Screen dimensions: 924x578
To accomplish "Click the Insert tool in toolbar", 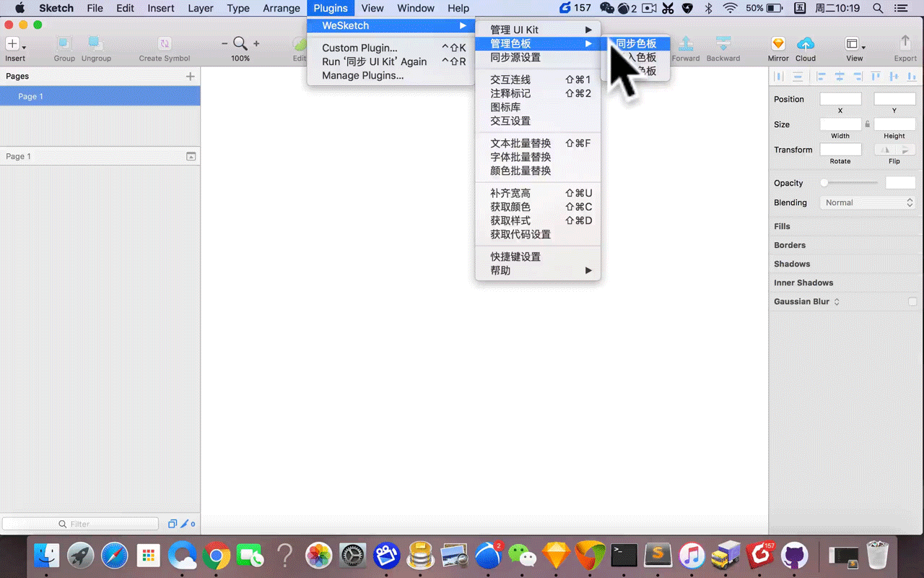I will click(14, 44).
